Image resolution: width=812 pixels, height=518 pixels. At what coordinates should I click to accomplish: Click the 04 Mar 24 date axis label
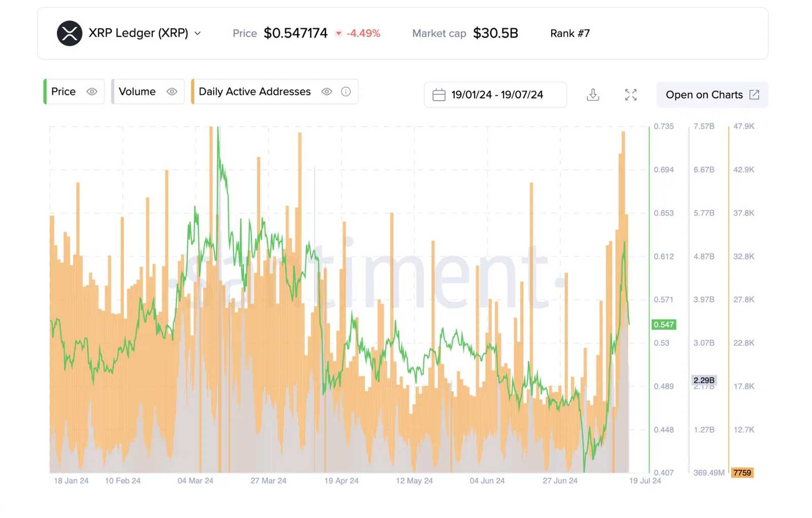point(195,481)
